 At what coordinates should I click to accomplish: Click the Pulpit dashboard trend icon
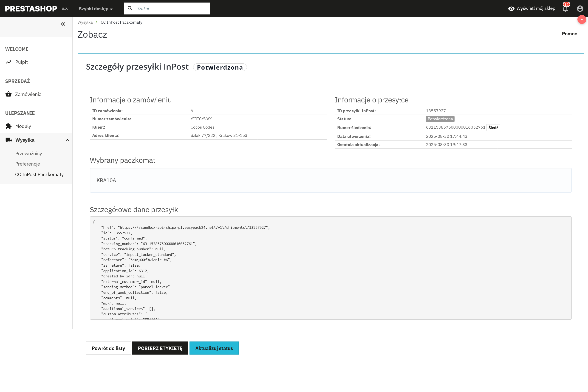(x=8, y=62)
